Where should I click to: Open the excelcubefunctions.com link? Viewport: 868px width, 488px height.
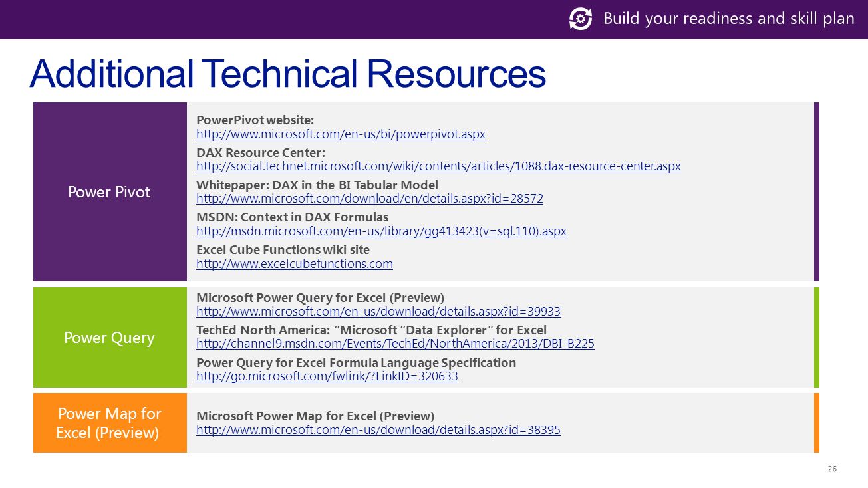[295, 264]
